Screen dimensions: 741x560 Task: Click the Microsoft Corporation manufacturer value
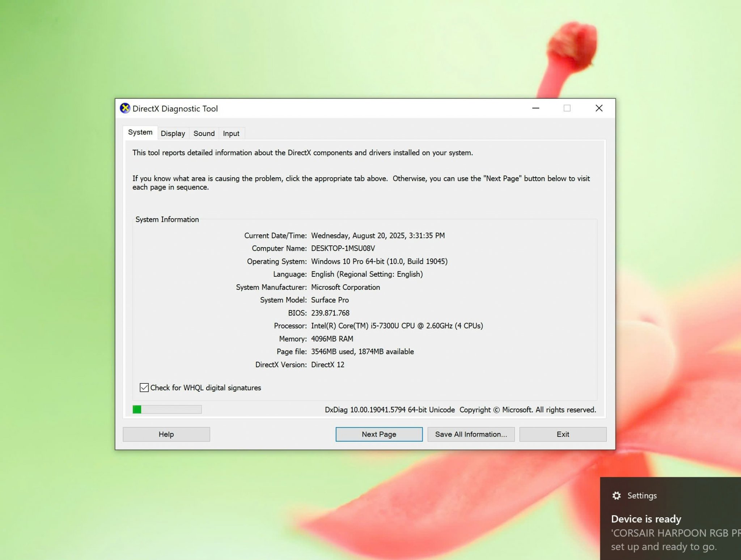pos(345,287)
